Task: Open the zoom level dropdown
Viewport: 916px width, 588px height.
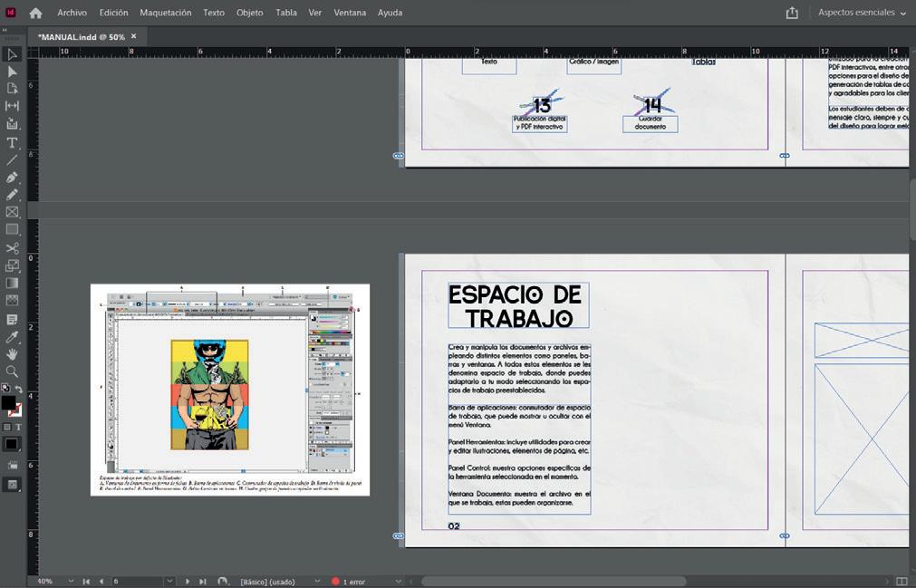Action: click(71, 582)
